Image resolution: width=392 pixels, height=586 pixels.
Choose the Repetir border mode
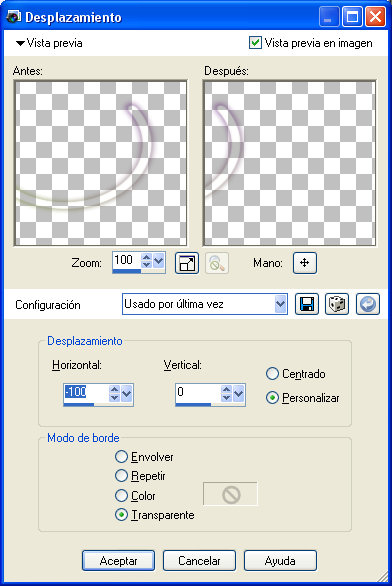pyautogui.click(x=121, y=476)
